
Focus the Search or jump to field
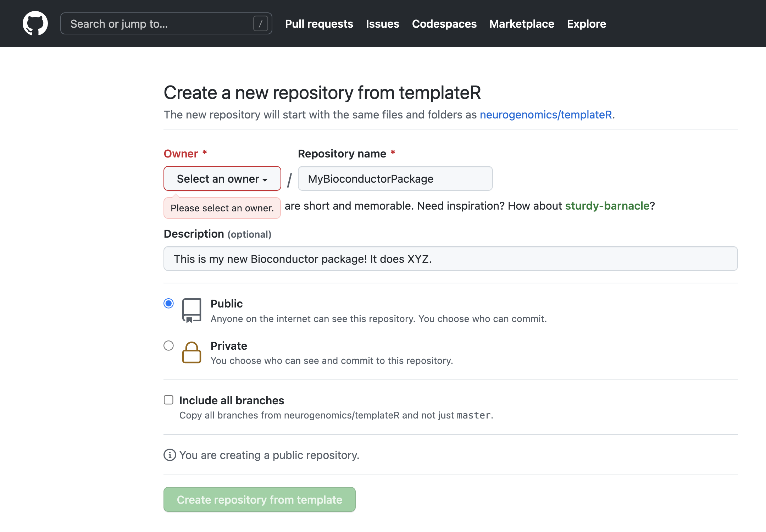pos(166,23)
